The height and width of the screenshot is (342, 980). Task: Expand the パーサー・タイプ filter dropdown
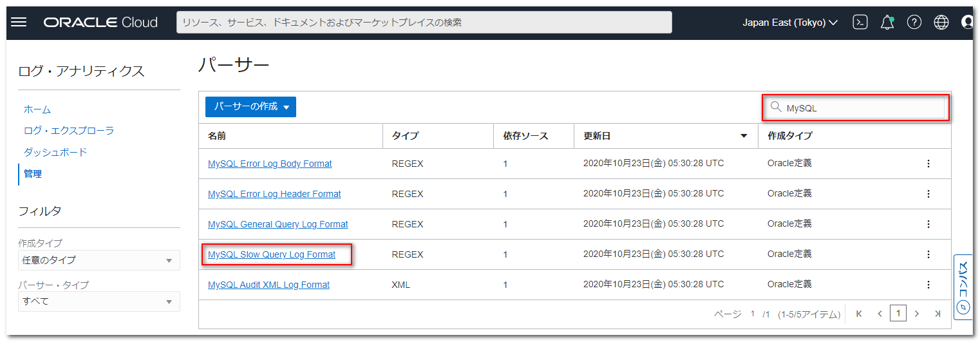pos(99,301)
